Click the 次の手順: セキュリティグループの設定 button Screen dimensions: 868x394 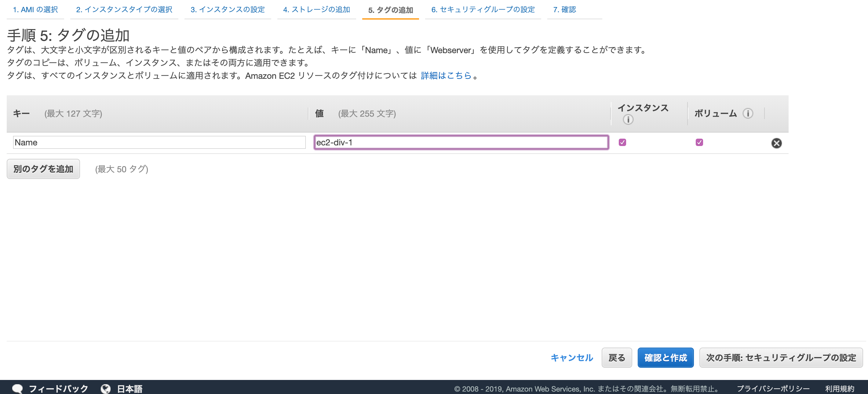tap(780, 358)
